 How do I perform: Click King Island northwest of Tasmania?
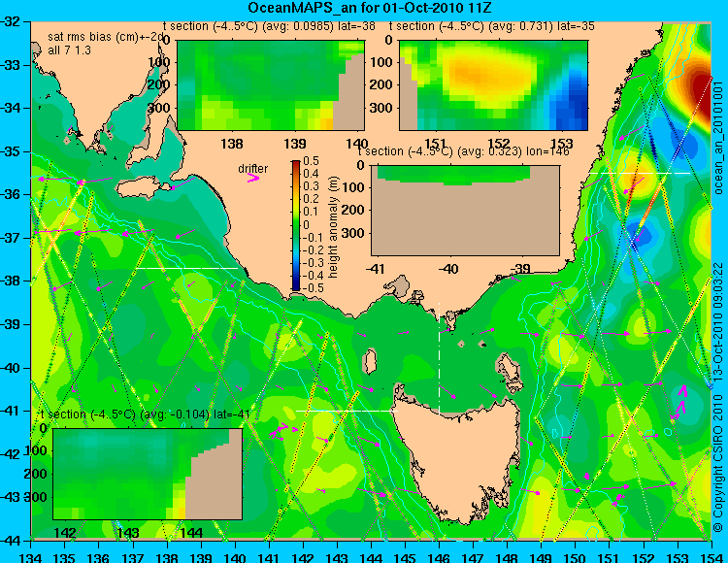tap(370, 362)
